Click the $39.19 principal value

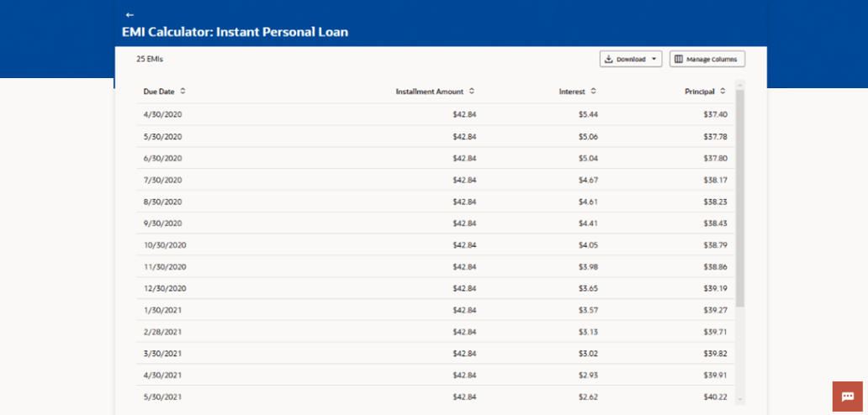(x=716, y=288)
